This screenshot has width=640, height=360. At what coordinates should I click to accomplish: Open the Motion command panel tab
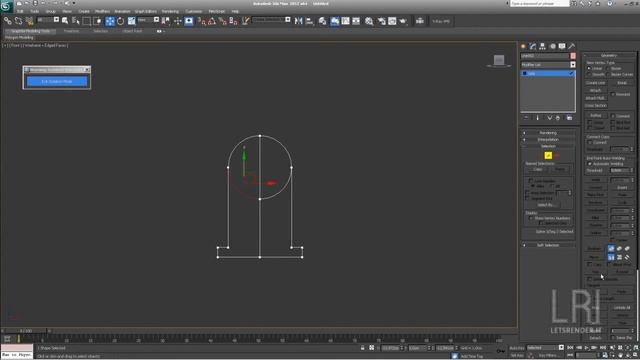(553, 46)
